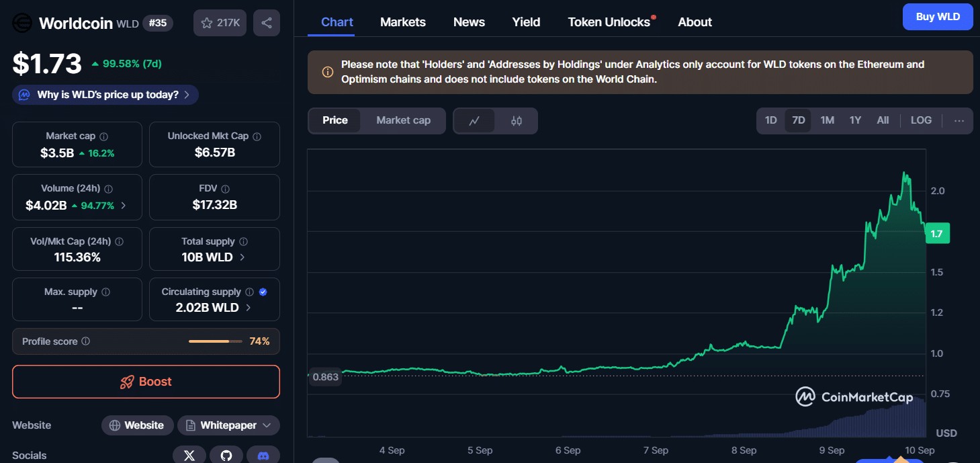Click the 115.36% Vol/Mkt Cap value

77,257
